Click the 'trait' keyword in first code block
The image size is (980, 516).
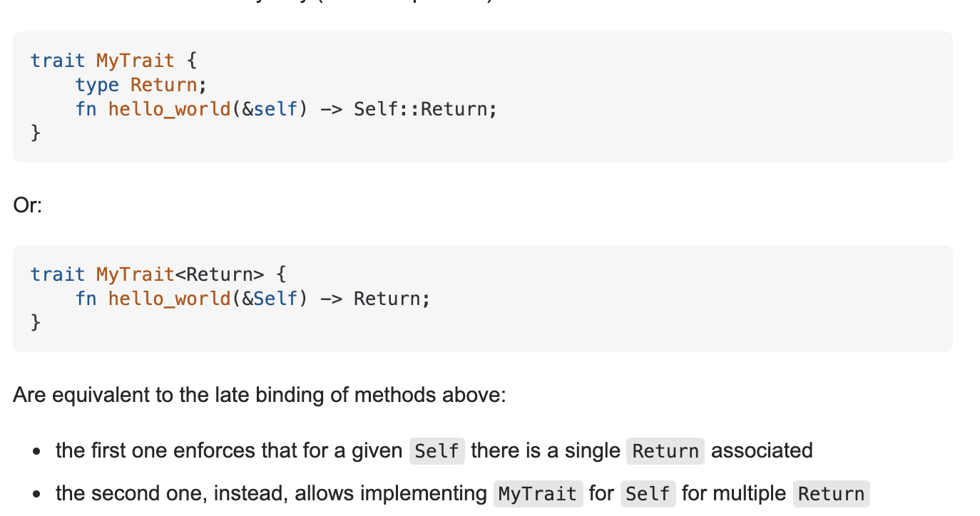(x=58, y=61)
